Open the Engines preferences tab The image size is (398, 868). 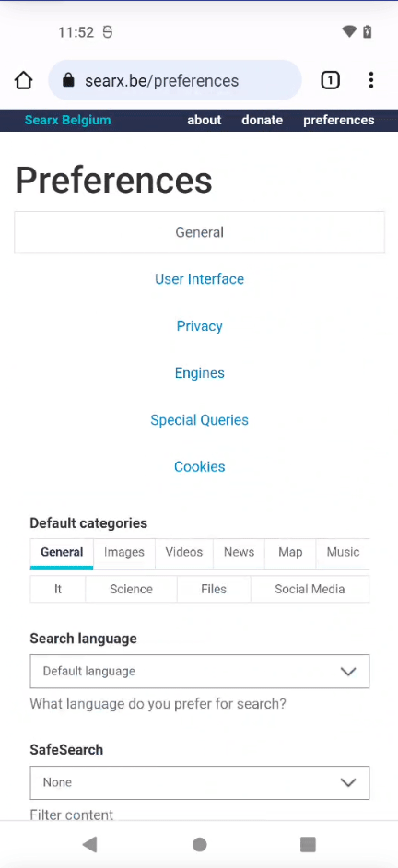(x=199, y=373)
